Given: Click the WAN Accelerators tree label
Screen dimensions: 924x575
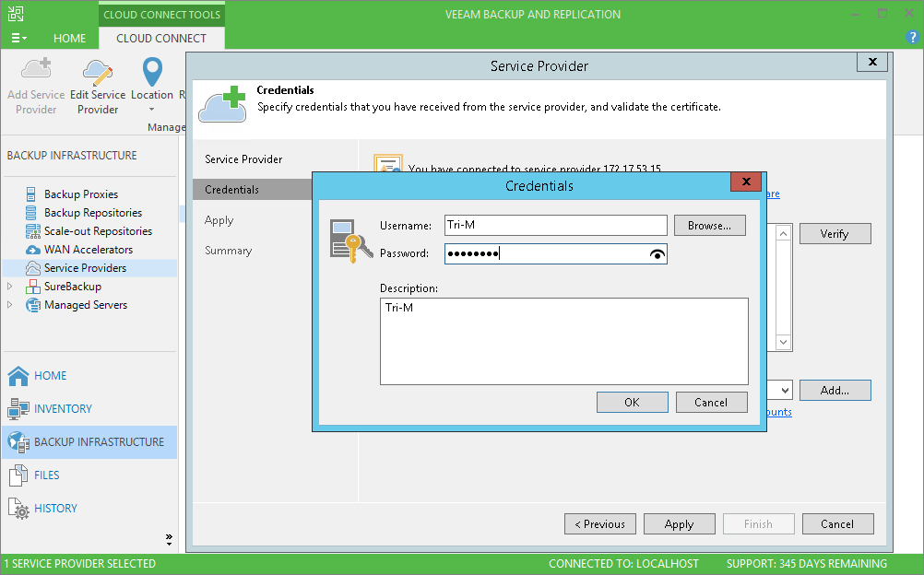Looking at the screenshot, I should click(x=89, y=250).
